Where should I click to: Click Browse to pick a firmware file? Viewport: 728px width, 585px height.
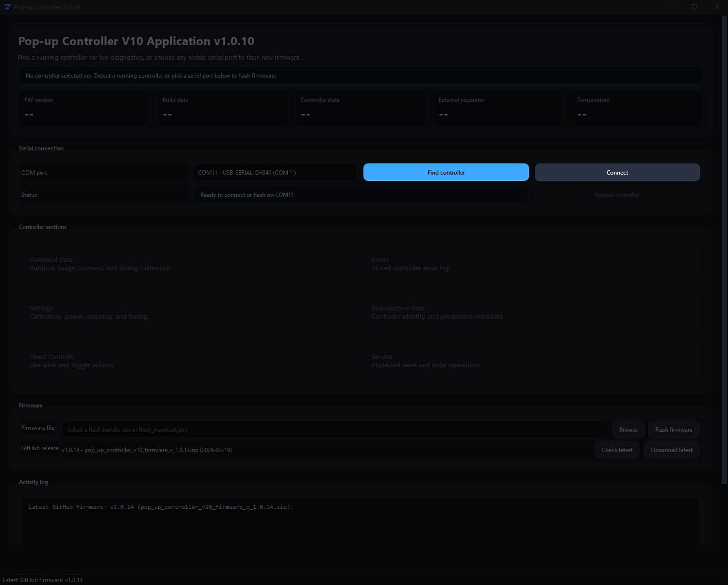[628, 429]
